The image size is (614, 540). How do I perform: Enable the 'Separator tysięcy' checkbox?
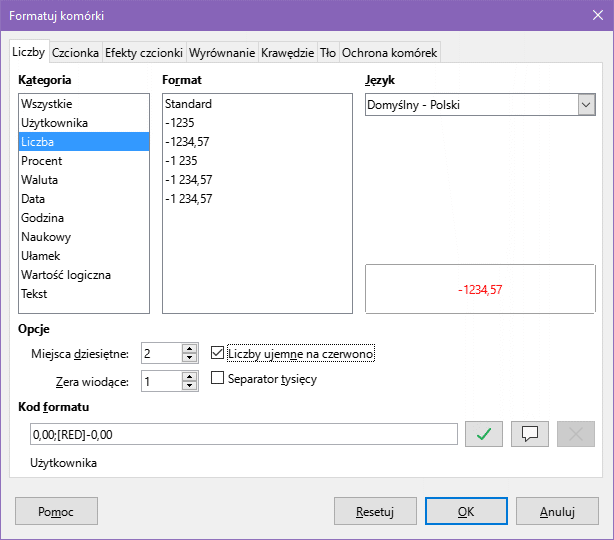[218, 378]
